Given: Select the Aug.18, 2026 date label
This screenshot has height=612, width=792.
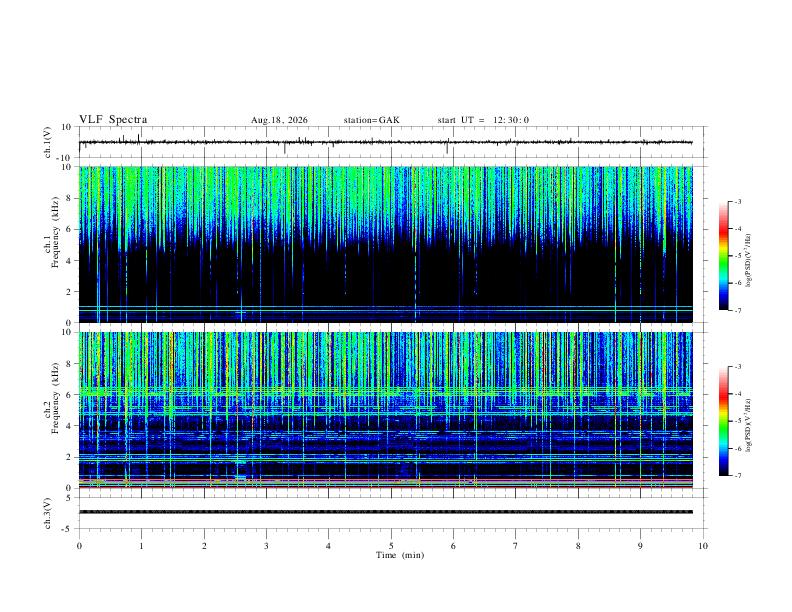Looking at the screenshot, I should click(279, 120).
